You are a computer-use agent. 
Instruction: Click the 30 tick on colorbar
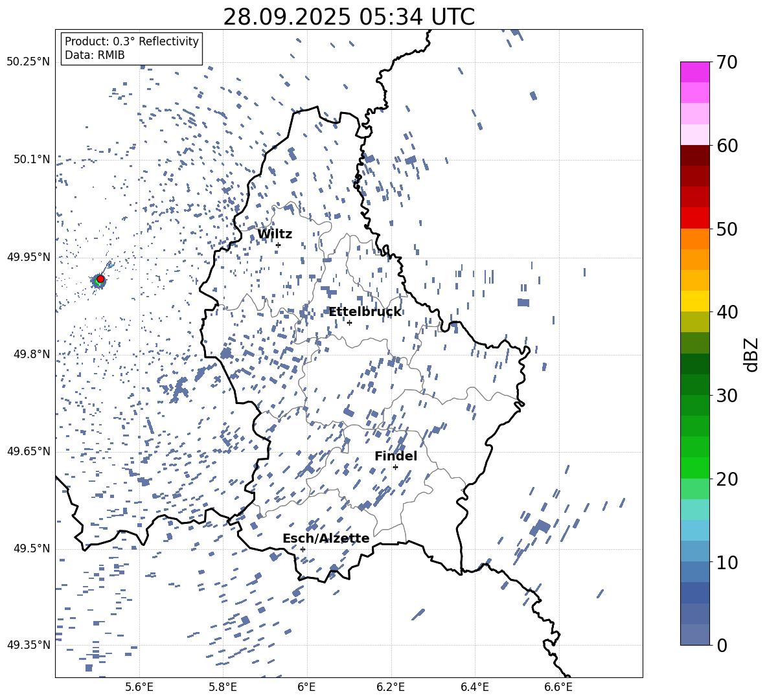coord(727,396)
